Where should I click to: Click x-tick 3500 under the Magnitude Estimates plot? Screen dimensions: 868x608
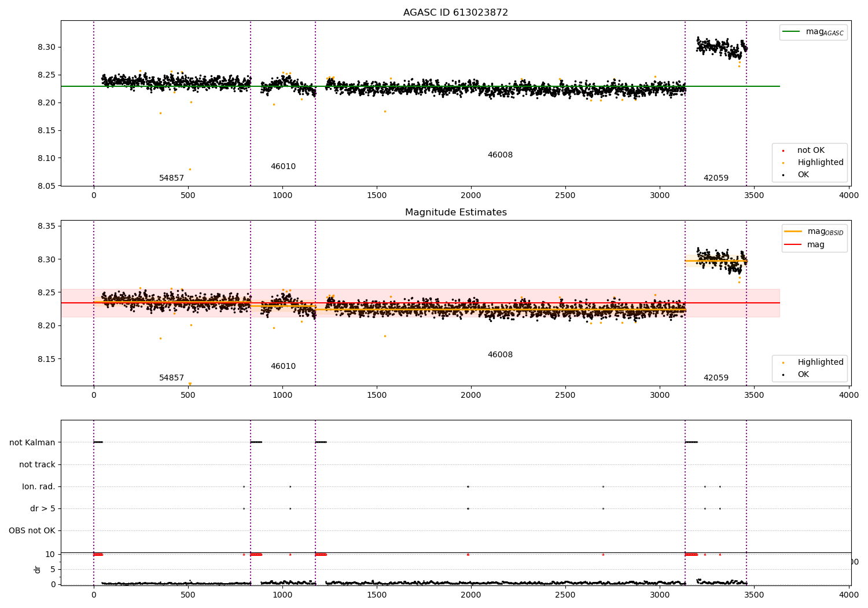tap(754, 395)
